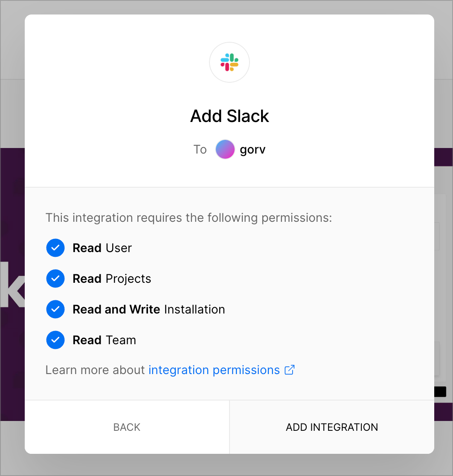Click the large letter k in the backdrop
The width and height of the screenshot is (453, 476).
(x=12, y=285)
